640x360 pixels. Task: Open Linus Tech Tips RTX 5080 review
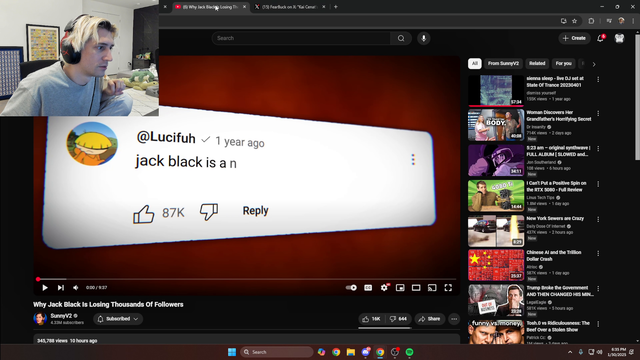pos(496,196)
